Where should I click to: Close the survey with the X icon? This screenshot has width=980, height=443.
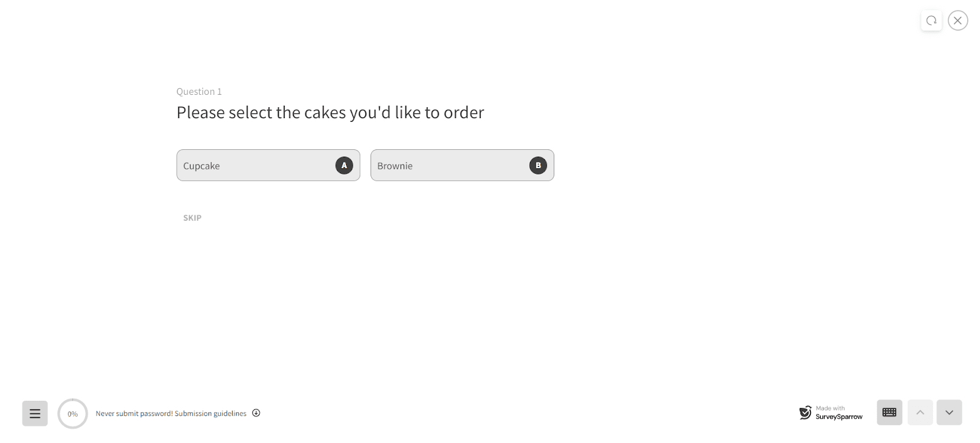958,21
